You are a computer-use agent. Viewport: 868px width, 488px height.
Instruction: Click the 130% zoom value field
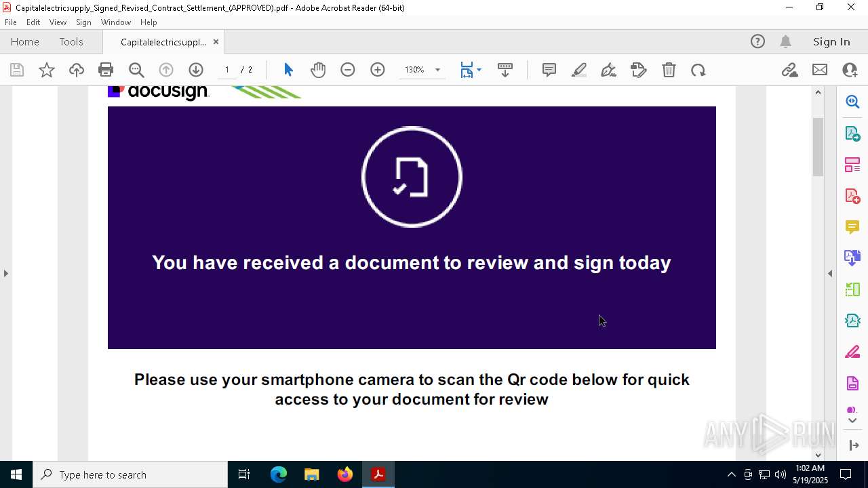(414, 70)
